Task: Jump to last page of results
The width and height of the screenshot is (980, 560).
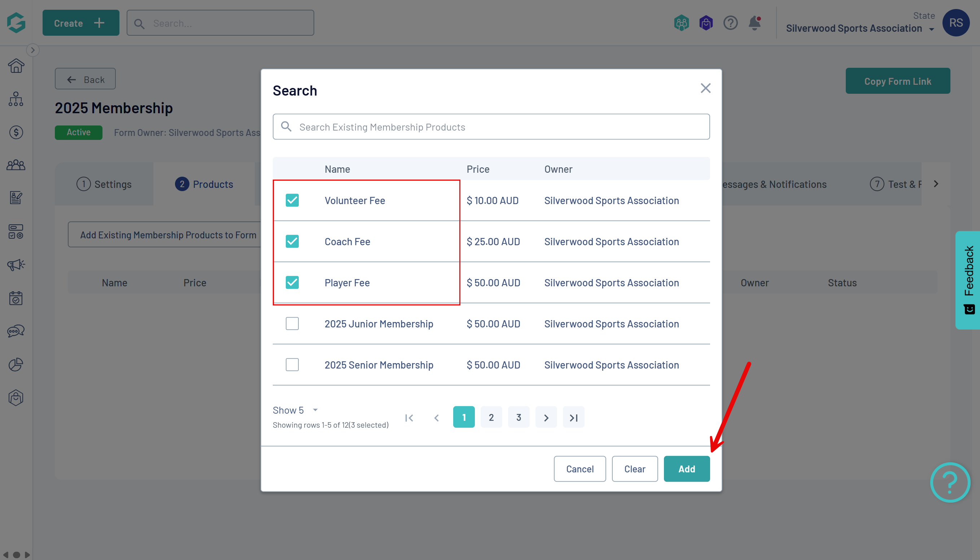Action: 573,417
